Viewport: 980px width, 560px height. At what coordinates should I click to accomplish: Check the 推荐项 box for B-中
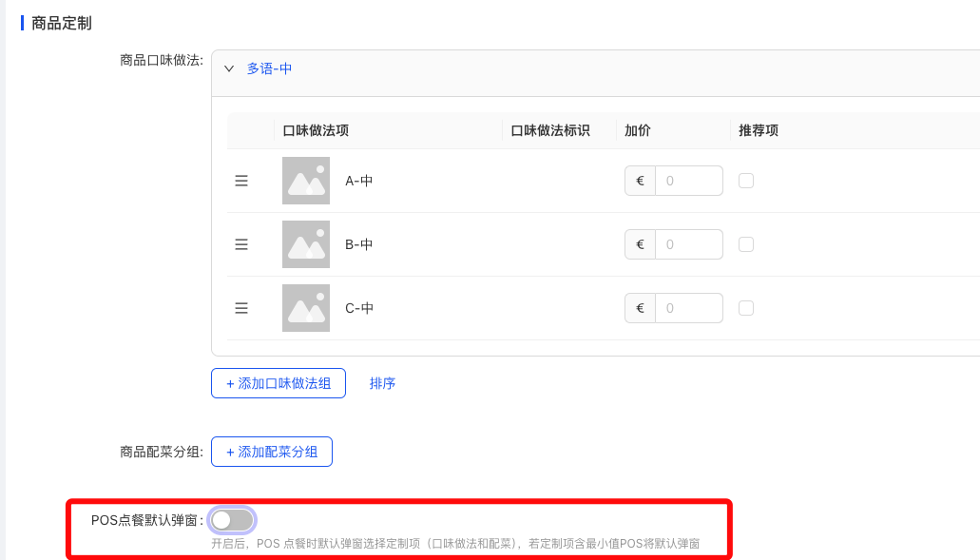[x=745, y=244]
